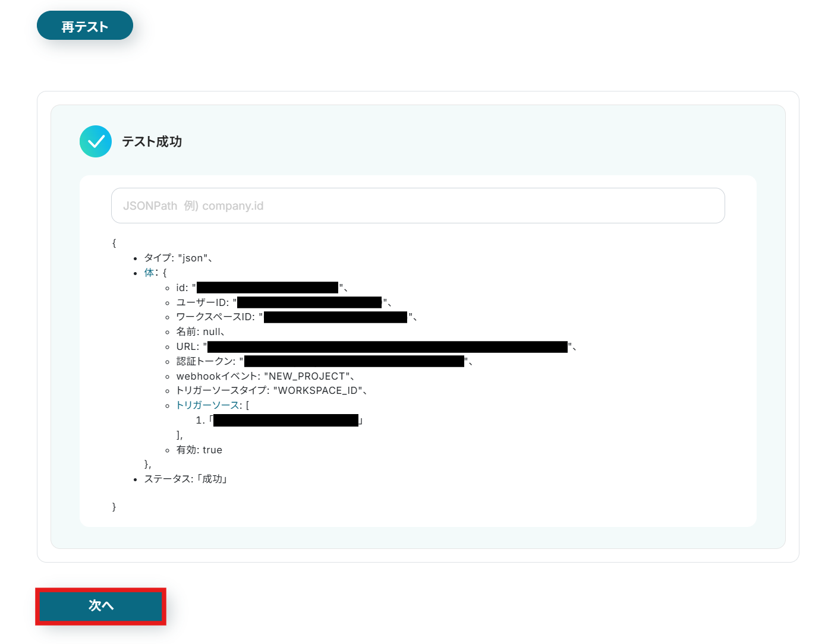Select the ステータス:「成功」 line
The image size is (828, 644).
tap(186, 479)
